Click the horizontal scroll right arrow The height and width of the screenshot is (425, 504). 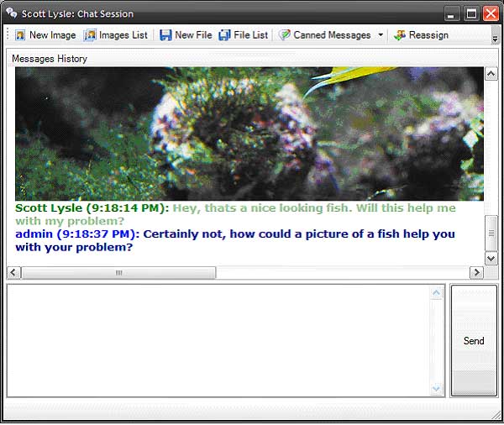[x=476, y=273]
